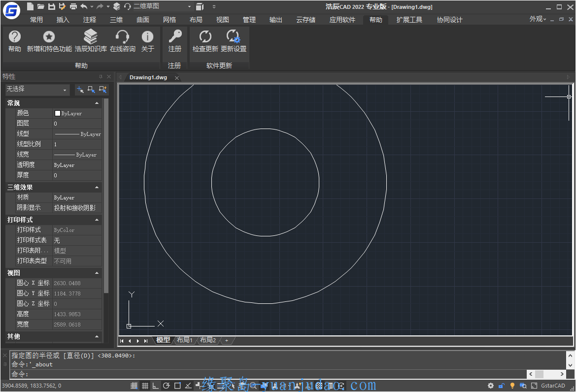Click the ByLayer color swatch in 颜色 row

57,113
